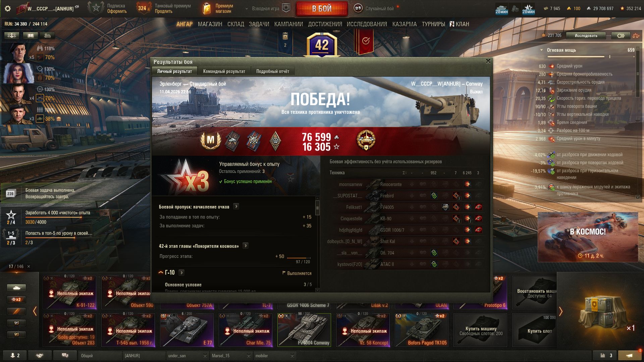Switch to Командный результат tab
644x362 pixels.
[x=224, y=71]
